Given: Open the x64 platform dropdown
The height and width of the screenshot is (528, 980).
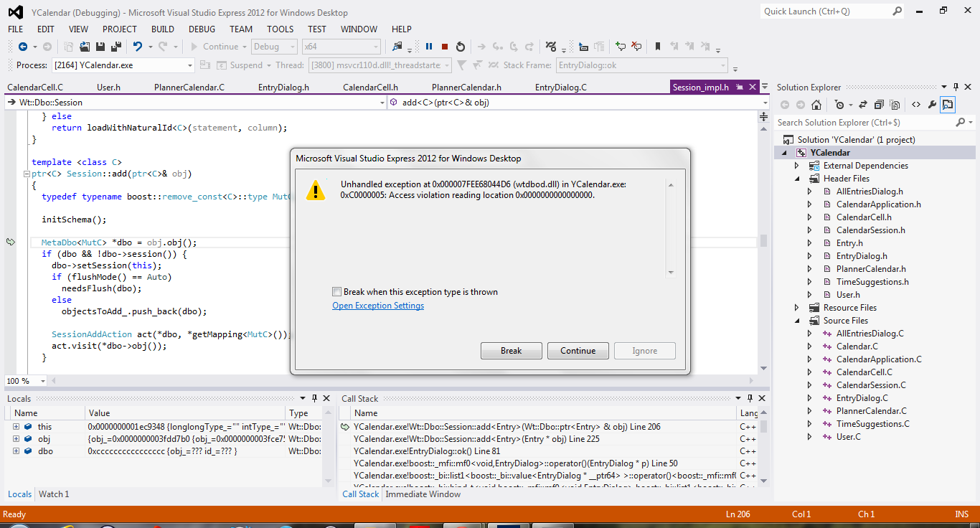Looking at the screenshot, I should pos(376,47).
